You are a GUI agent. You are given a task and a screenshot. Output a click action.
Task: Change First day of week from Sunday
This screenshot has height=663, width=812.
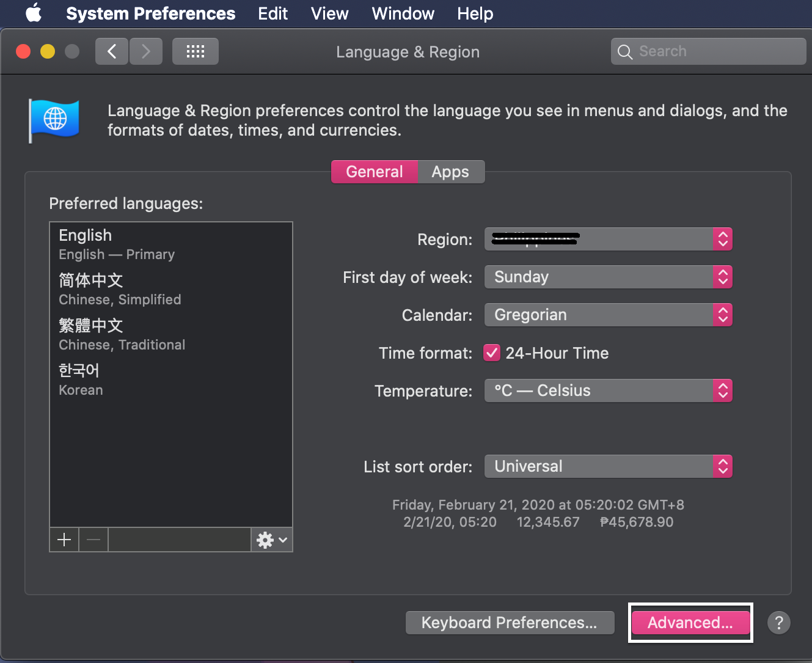tap(608, 277)
